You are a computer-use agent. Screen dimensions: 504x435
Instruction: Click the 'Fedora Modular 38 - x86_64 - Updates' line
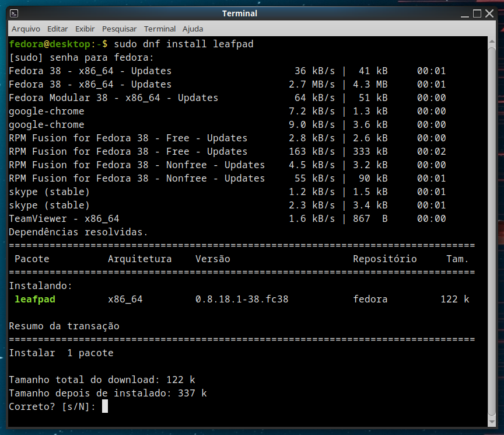tap(114, 98)
